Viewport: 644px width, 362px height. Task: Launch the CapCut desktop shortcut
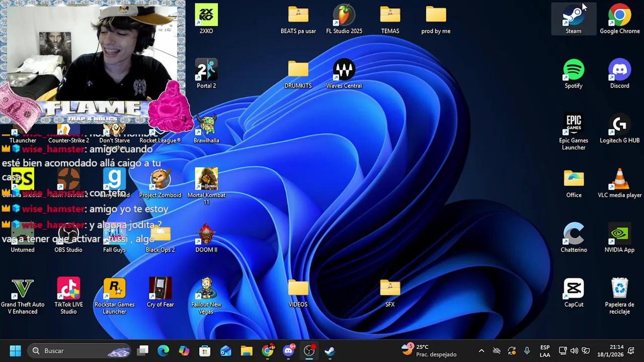[574, 293]
